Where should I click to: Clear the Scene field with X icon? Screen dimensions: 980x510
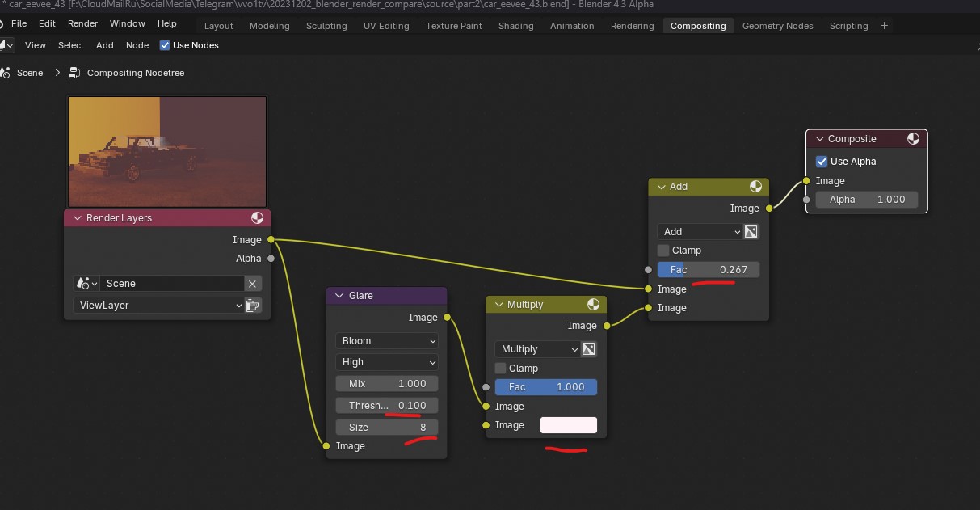pyautogui.click(x=252, y=284)
